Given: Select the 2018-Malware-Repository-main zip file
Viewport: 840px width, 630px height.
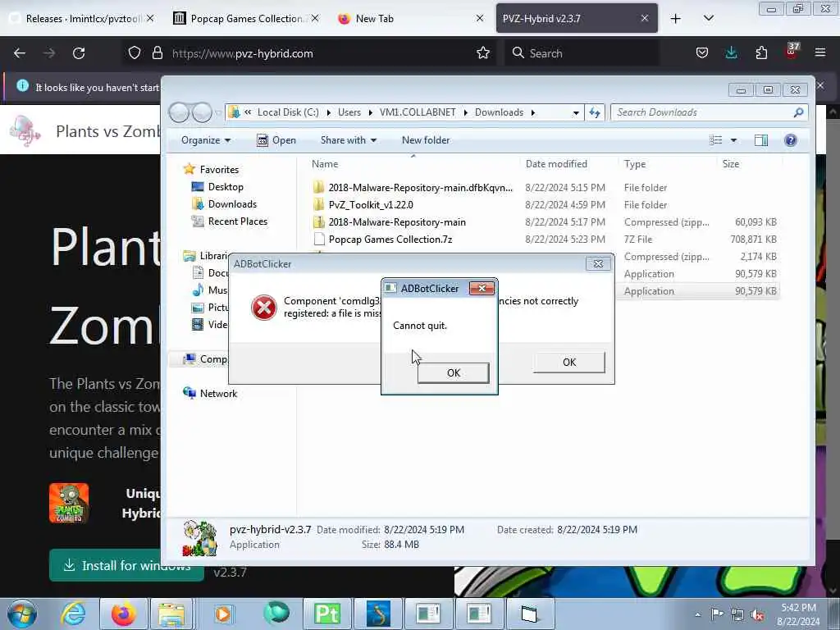Looking at the screenshot, I should [x=397, y=221].
